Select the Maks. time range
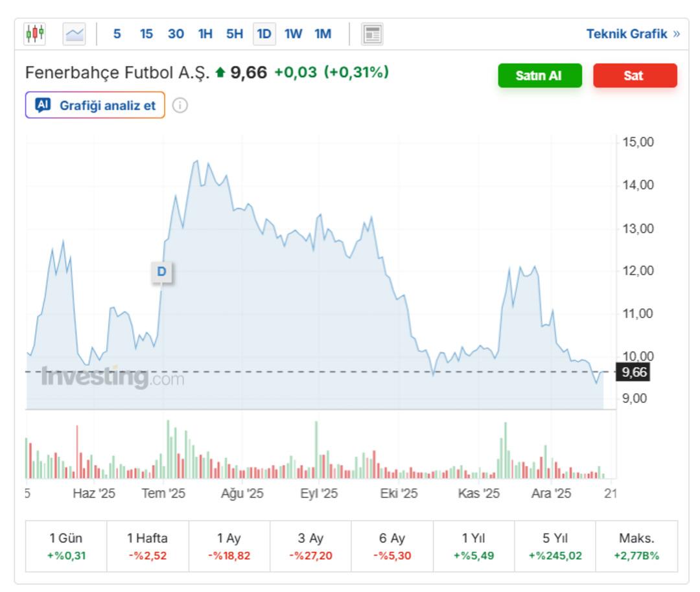Viewport: 700px width, 592px height. 636,546
